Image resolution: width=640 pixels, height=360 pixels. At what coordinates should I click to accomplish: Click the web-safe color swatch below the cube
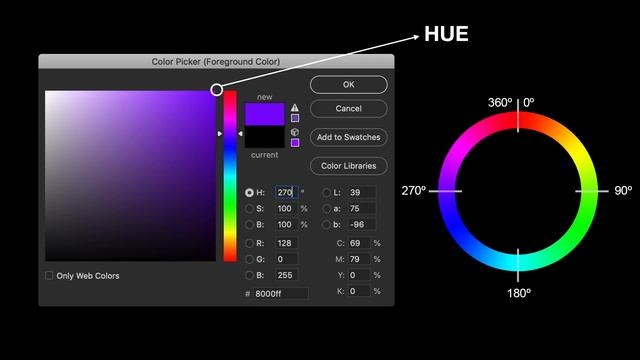[295, 142]
